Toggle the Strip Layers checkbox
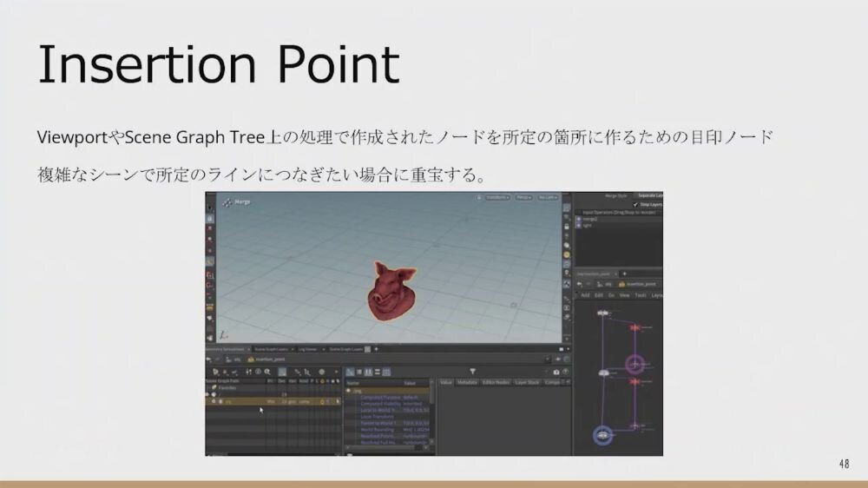 tap(635, 204)
